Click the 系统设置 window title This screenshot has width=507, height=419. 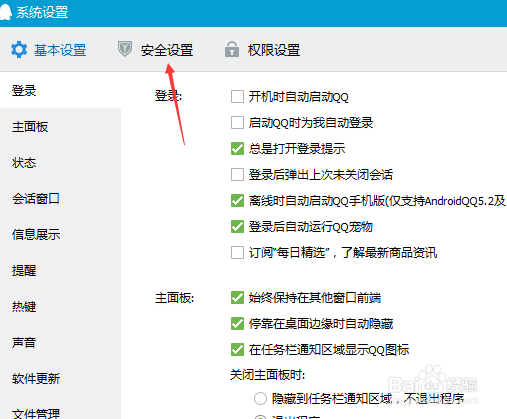pyautogui.click(x=42, y=13)
